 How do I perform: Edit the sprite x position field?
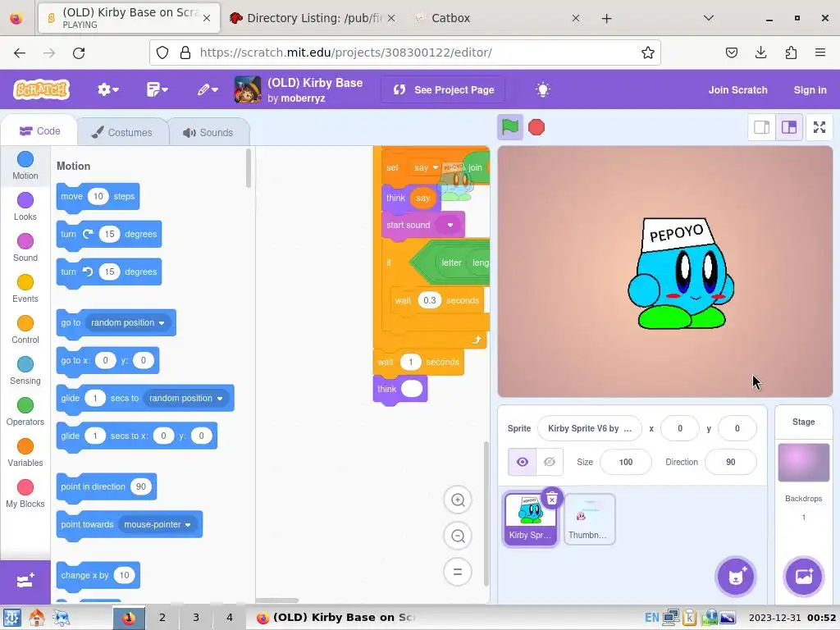(680, 428)
